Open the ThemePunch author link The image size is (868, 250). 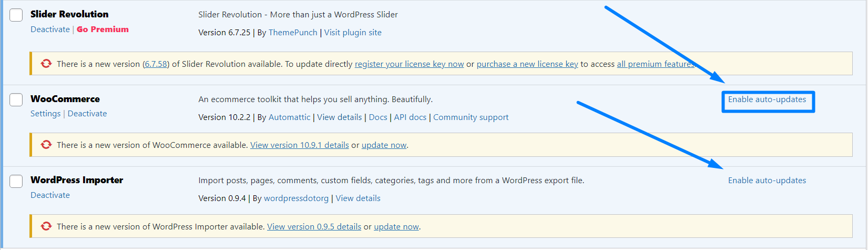tap(293, 33)
